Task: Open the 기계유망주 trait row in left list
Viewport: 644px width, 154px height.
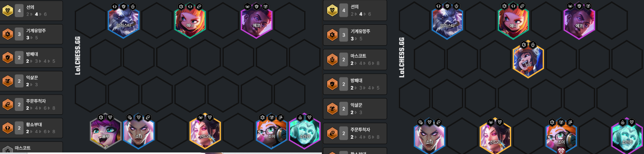Action: [31, 34]
